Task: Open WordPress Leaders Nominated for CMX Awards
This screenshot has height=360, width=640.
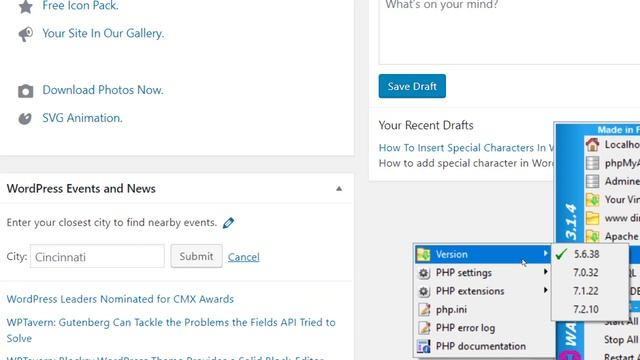Action: (120, 299)
